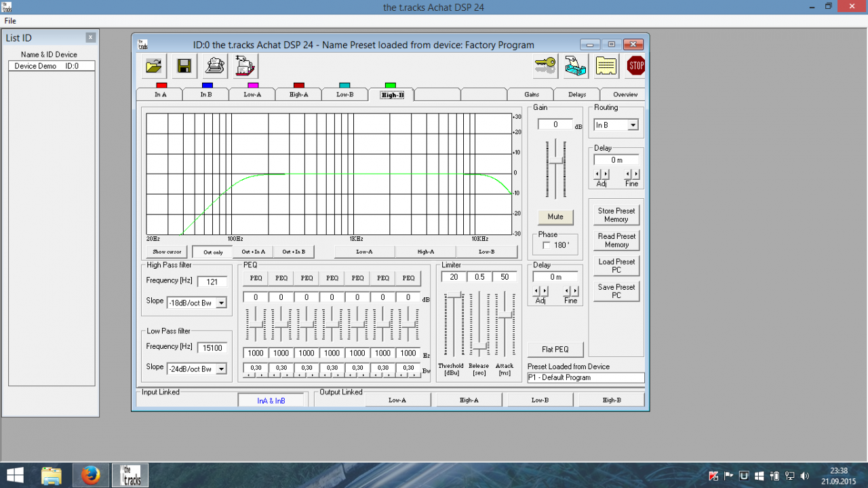Open the Low Pass filter Slope dropdown

221,369
